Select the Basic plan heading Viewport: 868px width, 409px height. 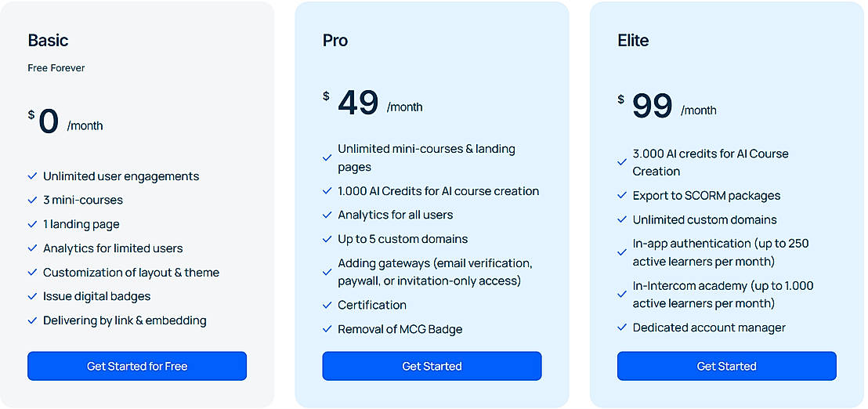point(48,41)
